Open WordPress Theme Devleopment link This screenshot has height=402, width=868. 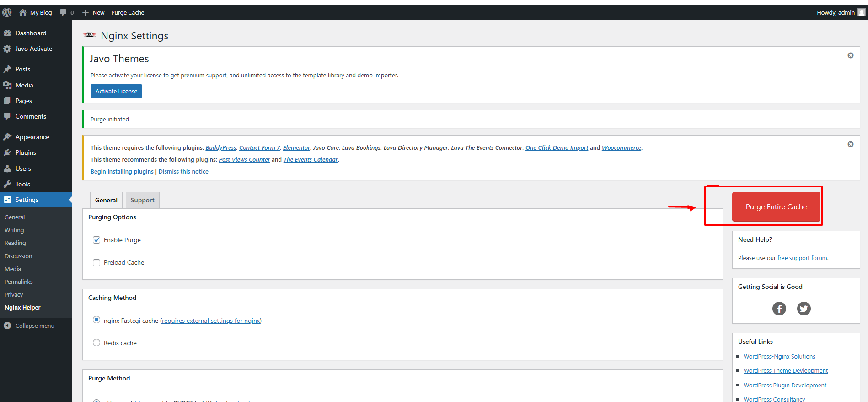point(786,370)
